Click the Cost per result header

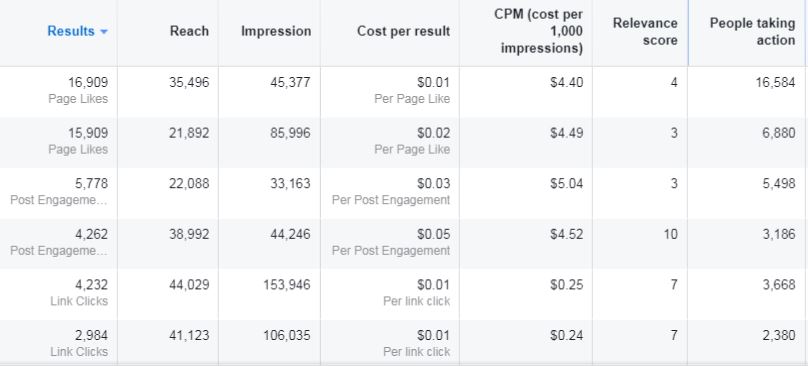pos(403,31)
